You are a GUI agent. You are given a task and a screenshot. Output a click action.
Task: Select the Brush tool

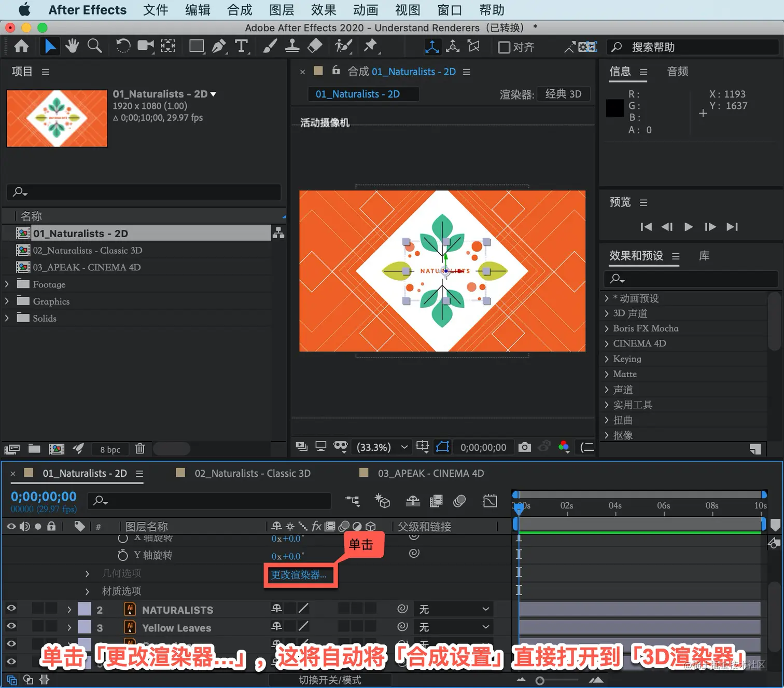click(270, 47)
